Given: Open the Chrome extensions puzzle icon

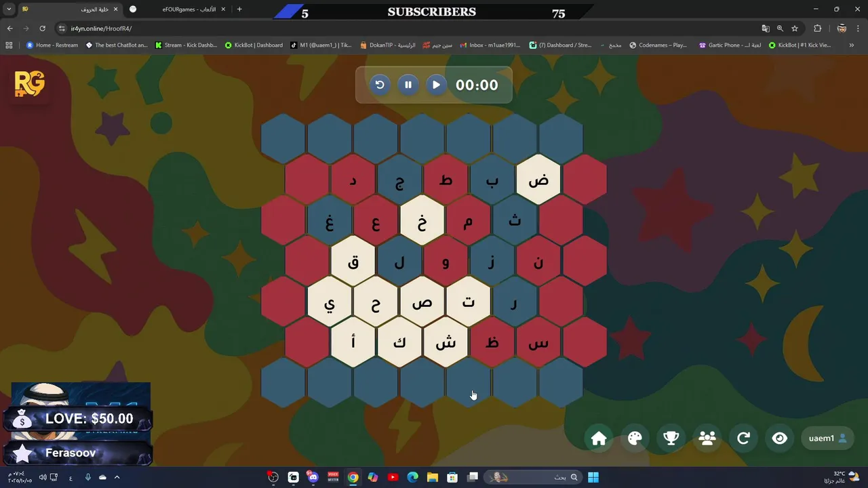Looking at the screenshot, I should pyautogui.click(x=817, y=28).
